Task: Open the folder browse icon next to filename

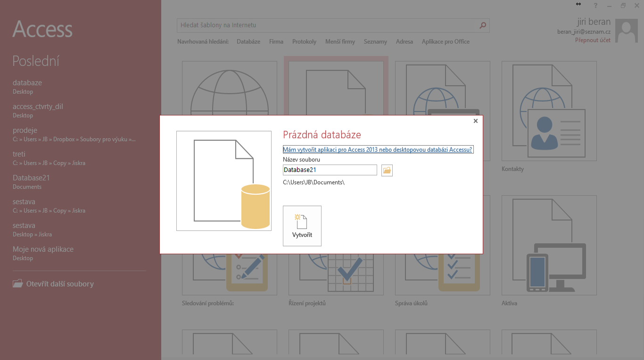Action: [x=387, y=170]
